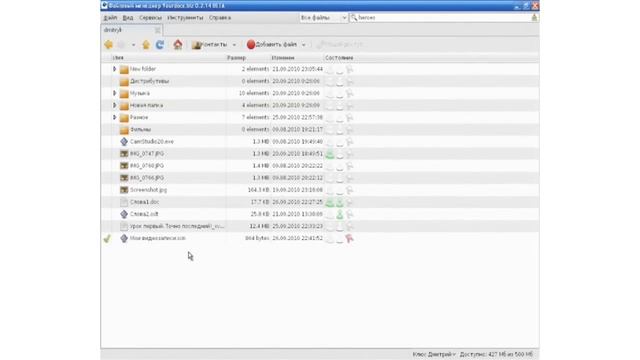Open the Файл menu
Viewport: 640px width, 360px height.
(110, 18)
